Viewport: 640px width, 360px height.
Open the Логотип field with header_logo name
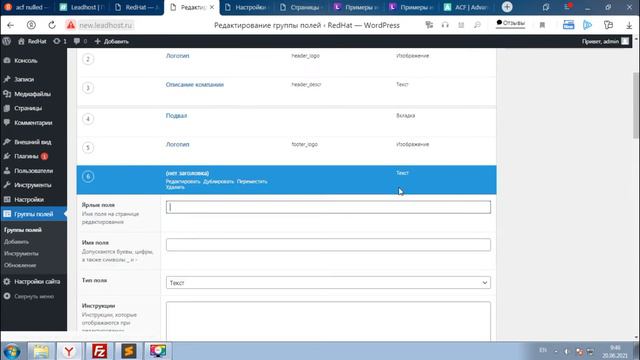pyautogui.click(x=177, y=56)
